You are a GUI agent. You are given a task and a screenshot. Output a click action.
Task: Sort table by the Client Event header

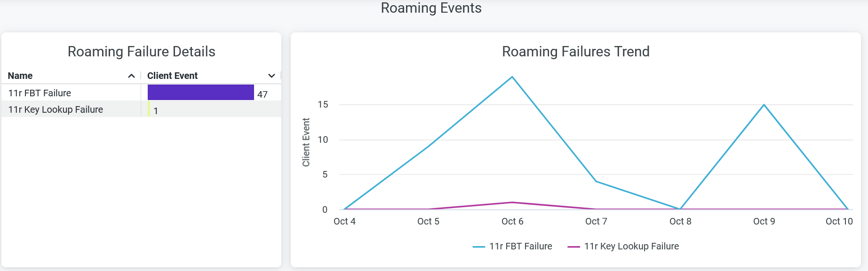(x=172, y=76)
